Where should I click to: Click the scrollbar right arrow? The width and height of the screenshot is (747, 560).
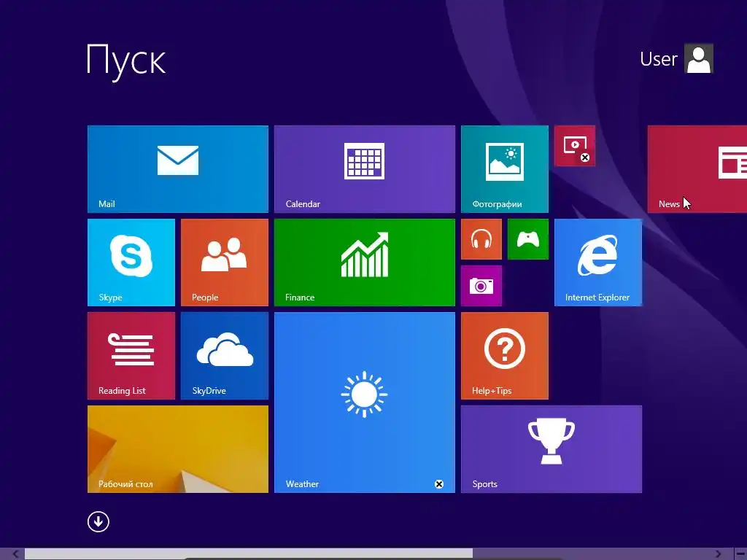pos(719,554)
